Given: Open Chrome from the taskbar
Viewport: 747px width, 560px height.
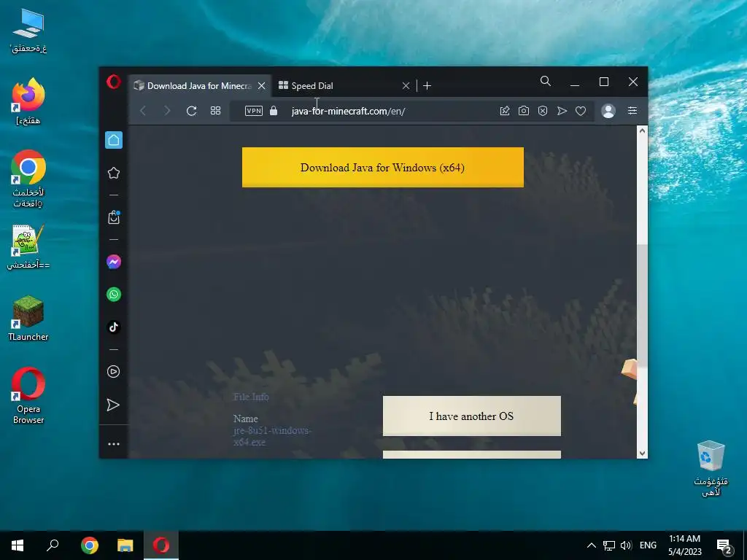Looking at the screenshot, I should [x=89, y=545].
